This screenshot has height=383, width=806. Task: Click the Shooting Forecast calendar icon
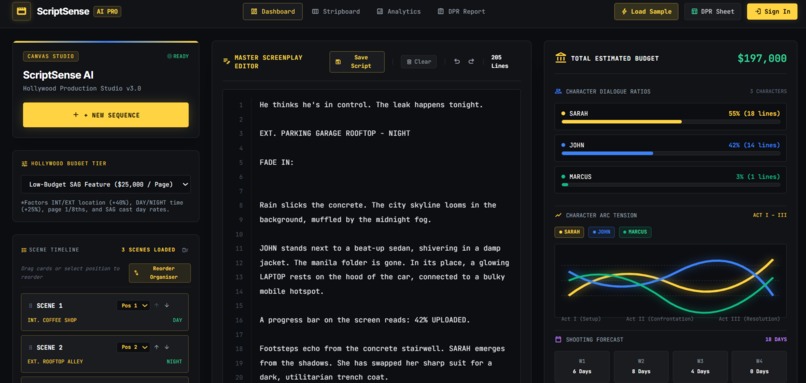point(558,339)
